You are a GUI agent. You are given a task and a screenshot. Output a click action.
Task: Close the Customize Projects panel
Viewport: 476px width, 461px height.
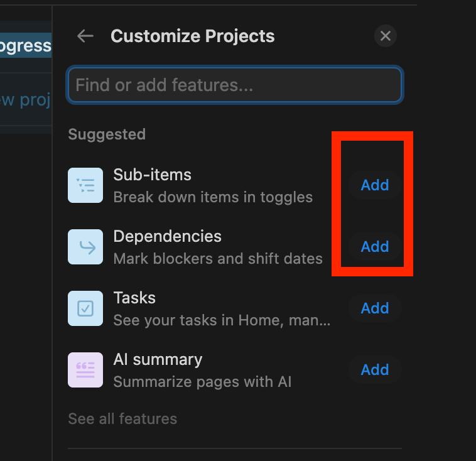pyautogui.click(x=386, y=36)
